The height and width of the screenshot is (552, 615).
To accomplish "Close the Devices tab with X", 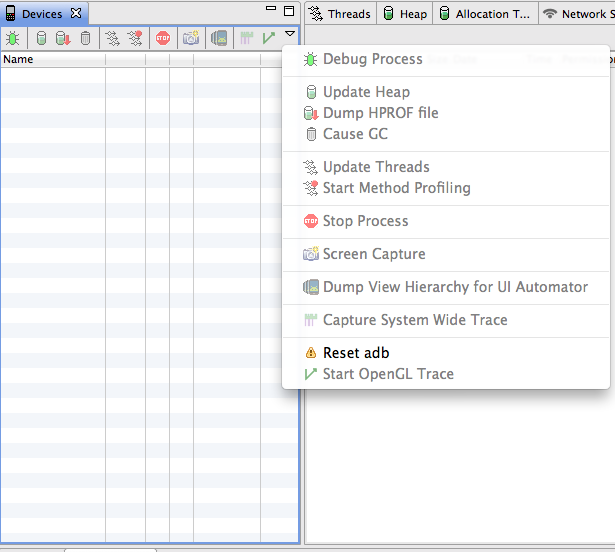I will 76,13.
